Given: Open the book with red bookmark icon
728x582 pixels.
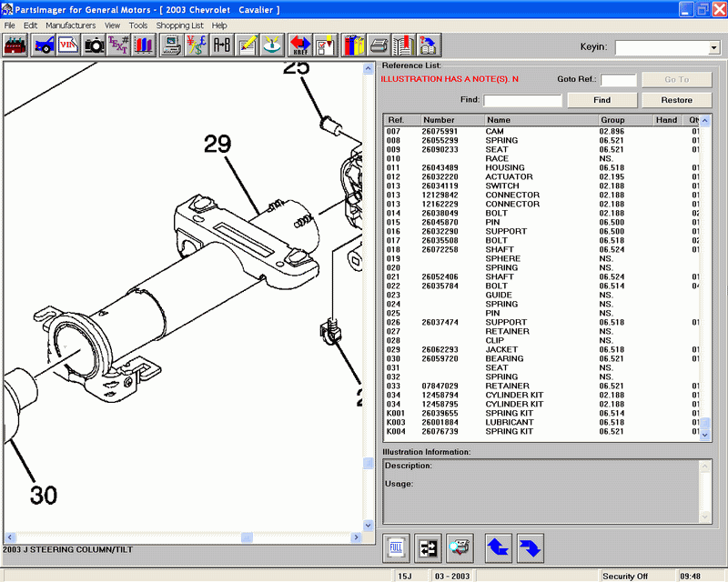Looking at the screenshot, I should (x=403, y=45).
